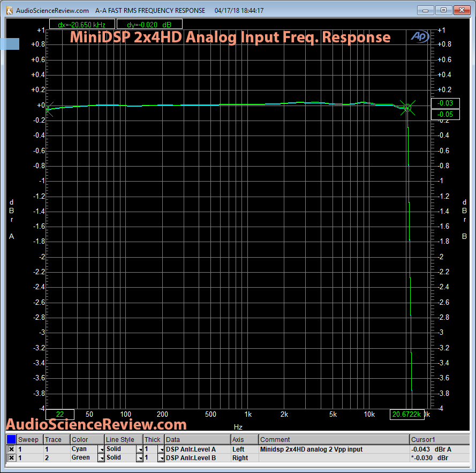Image resolution: width=476 pixels, height=473 pixels.
Task: Click the cursor X marker at 22 Hz
Action: (49, 109)
